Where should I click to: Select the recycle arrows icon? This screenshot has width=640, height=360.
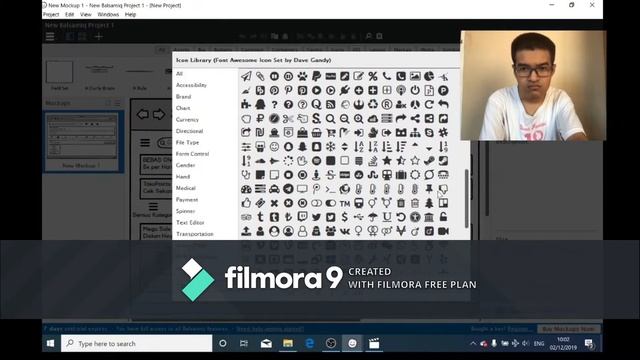[x=373, y=104]
